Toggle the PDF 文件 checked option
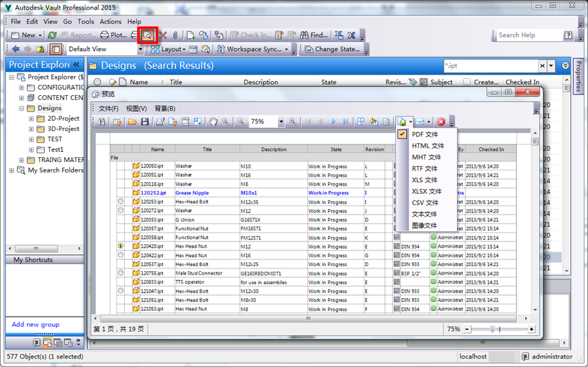This screenshot has height=367, width=588. (427, 135)
